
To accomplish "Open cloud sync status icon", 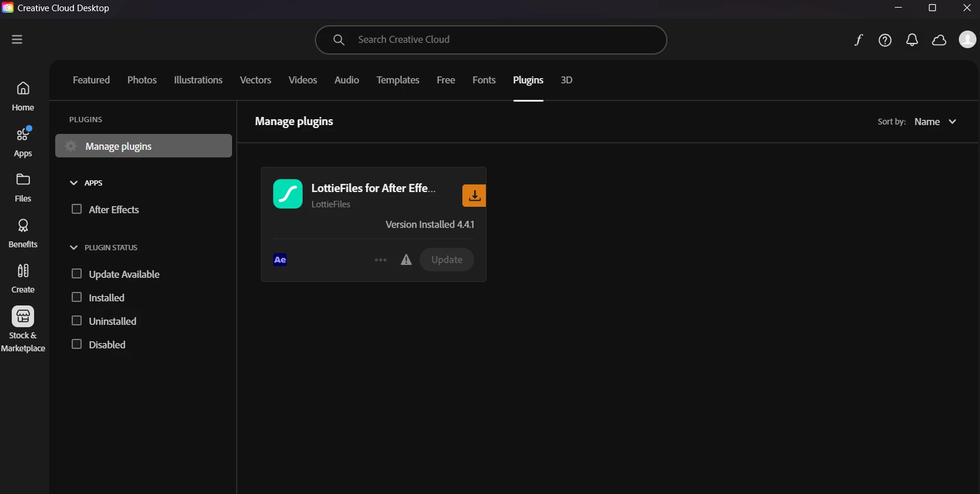I will 939,40.
